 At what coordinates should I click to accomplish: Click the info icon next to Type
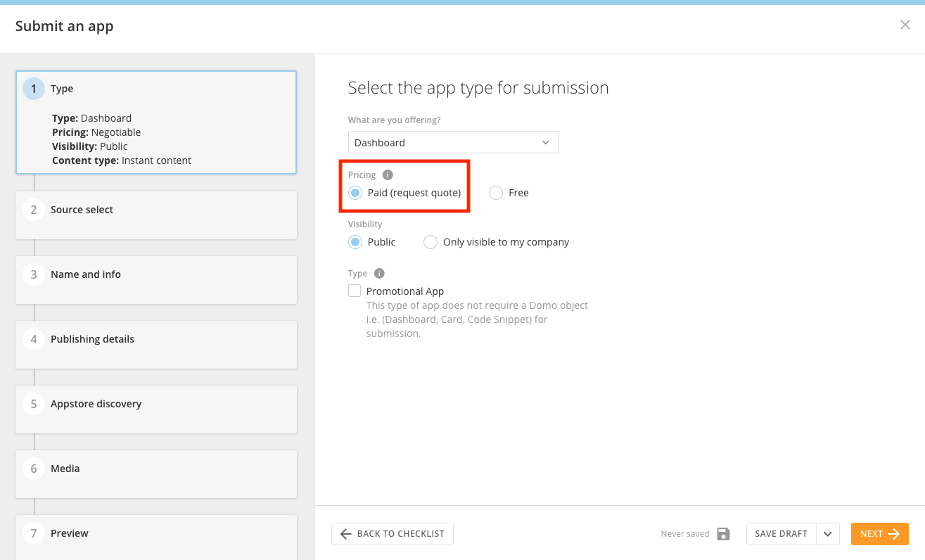(x=378, y=273)
